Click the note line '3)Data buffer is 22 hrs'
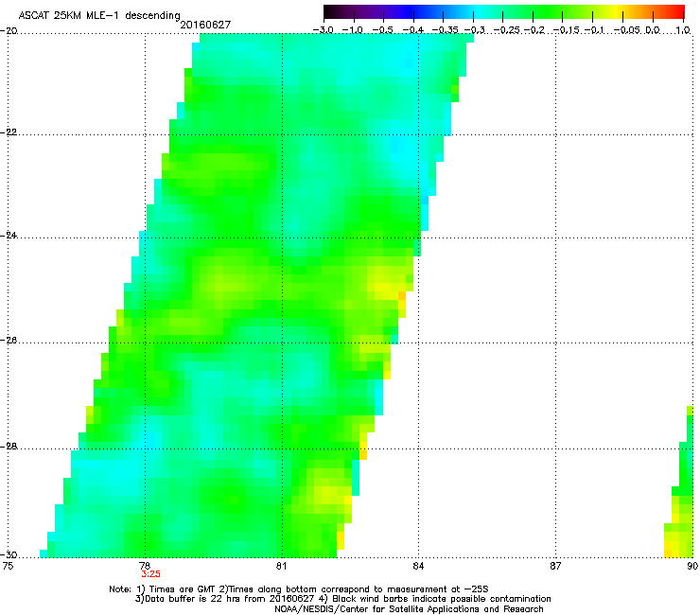This screenshot has width=700, height=615. (x=342, y=599)
